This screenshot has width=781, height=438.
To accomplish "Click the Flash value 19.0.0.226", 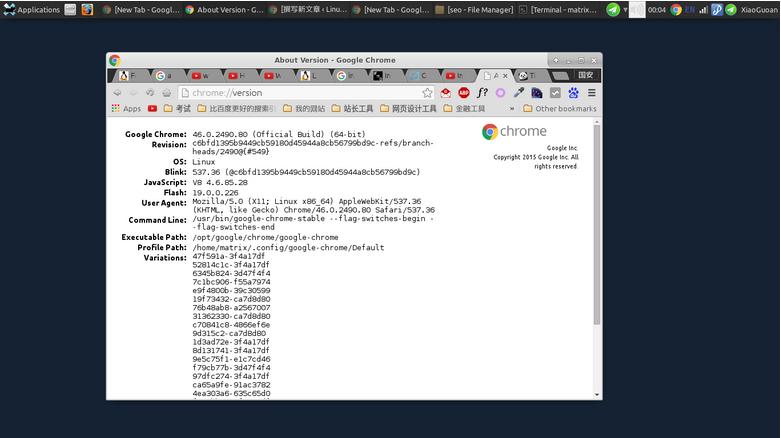I will coord(215,192).
